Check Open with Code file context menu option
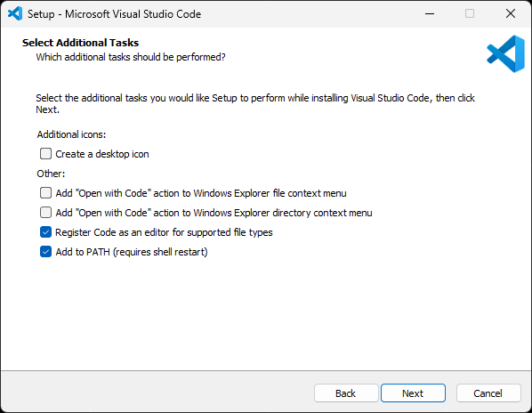 [45, 193]
